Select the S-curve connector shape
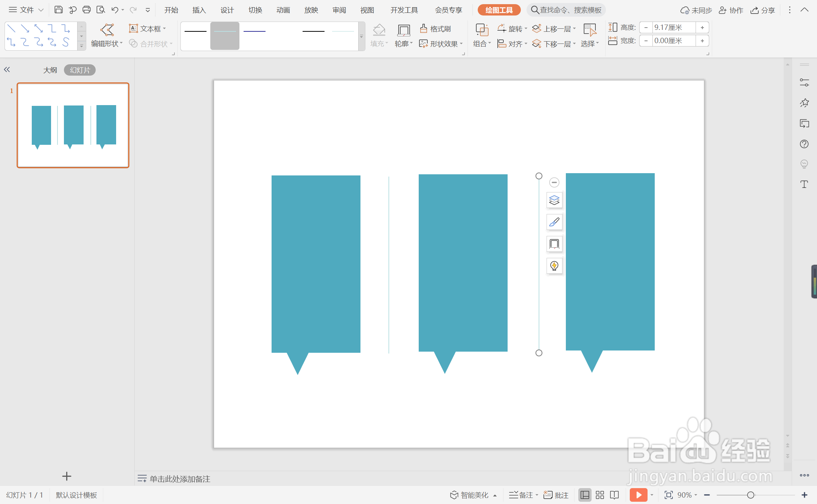The width and height of the screenshot is (817, 504). (x=66, y=42)
